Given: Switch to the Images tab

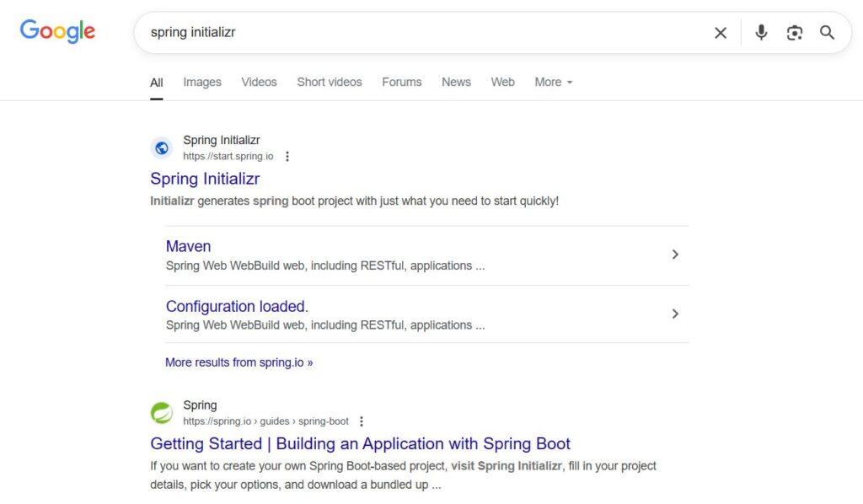Looking at the screenshot, I should click(202, 82).
